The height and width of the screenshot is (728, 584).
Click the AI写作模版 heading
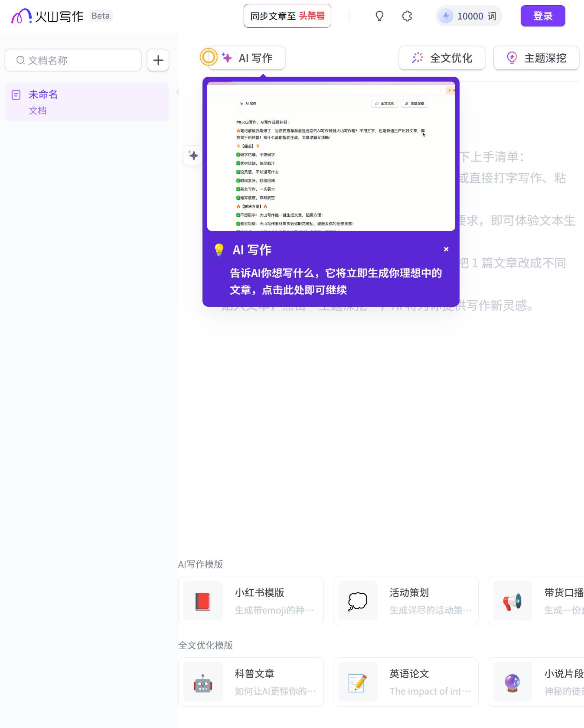coord(200,564)
